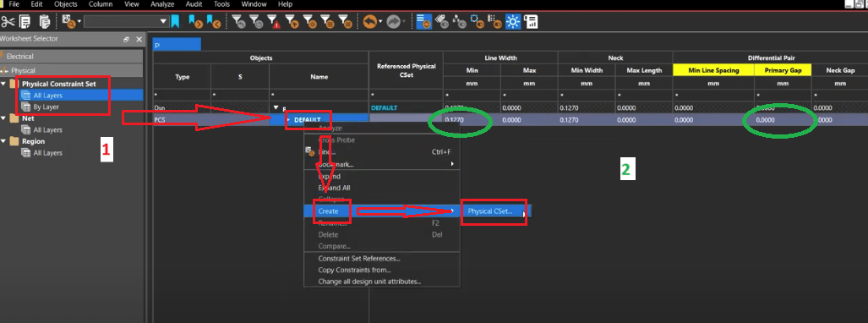The height and width of the screenshot is (323, 868).
Task: Click the Neck Gap column header
Action: point(840,70)
